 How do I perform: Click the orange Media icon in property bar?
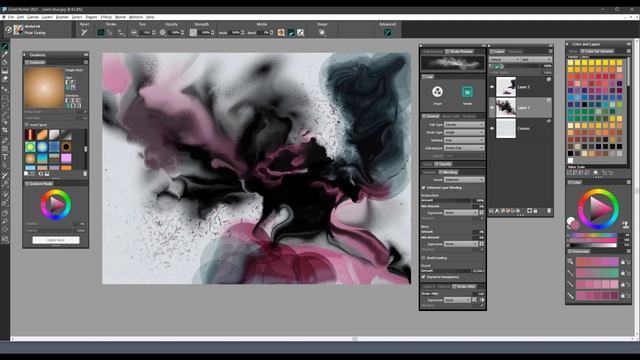[281, 32]
